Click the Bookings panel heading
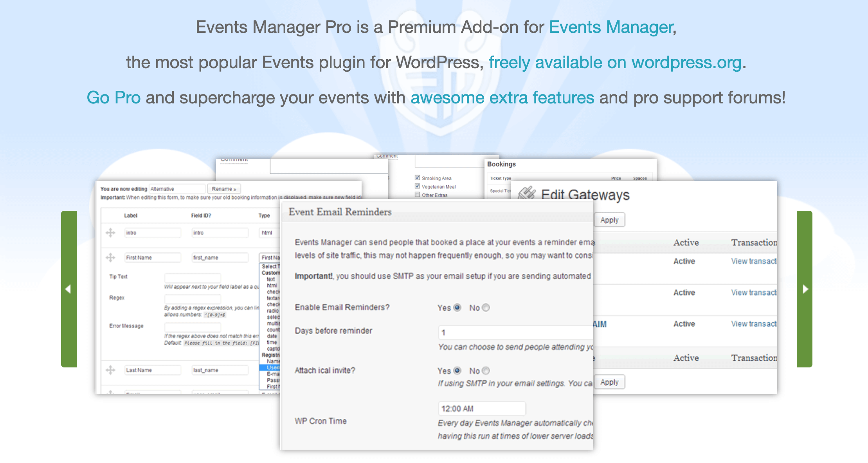This screenshot has width=868, height=463. tap(501, 164)
